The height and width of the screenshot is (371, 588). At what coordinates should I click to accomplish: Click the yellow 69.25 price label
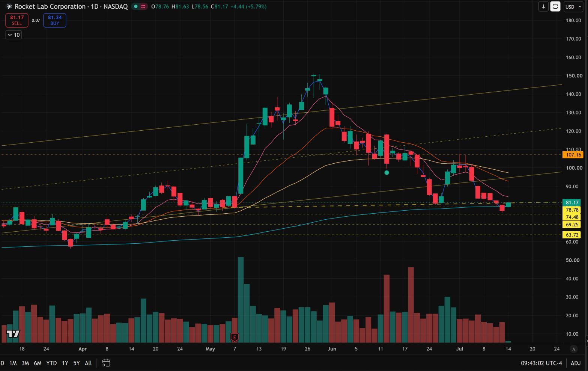[572, 225]
